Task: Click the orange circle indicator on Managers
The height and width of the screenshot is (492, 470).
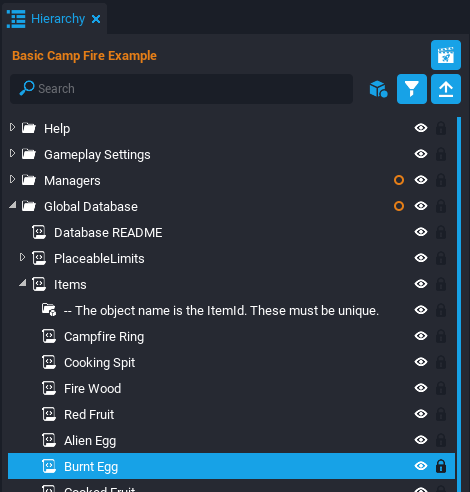Action: (399, 180)
